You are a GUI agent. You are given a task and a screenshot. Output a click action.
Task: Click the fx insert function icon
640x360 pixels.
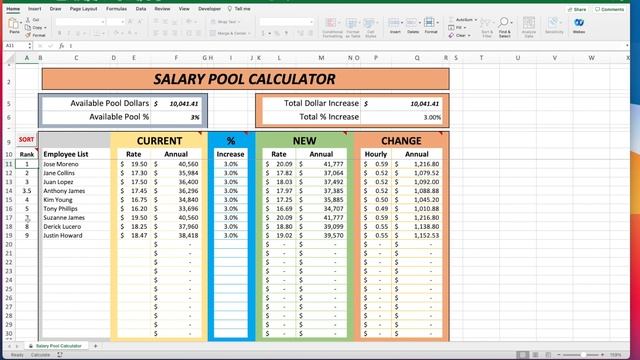[x=61, y=46]
